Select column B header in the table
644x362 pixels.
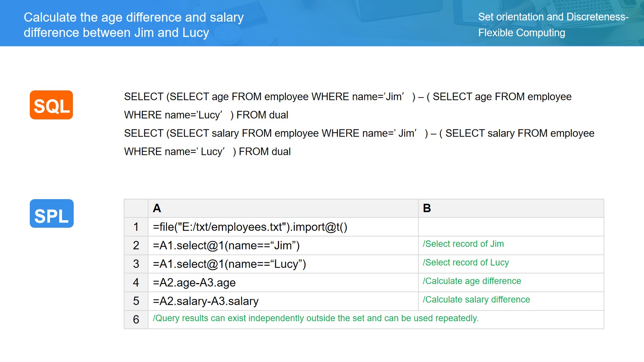510,208
